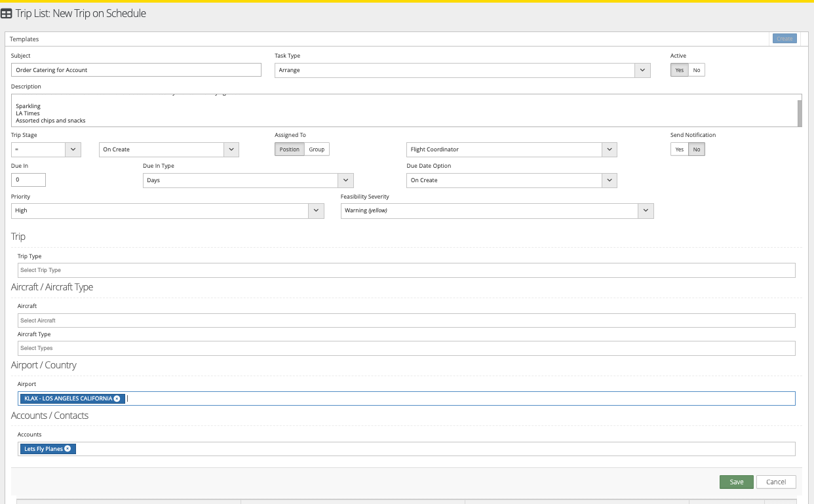
Task: Click the Create button in Templates
Action: click(x=785, y=39)
